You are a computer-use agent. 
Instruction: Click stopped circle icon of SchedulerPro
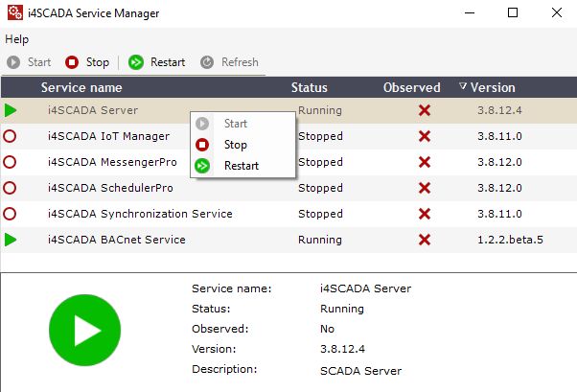(x=10, y=188)
